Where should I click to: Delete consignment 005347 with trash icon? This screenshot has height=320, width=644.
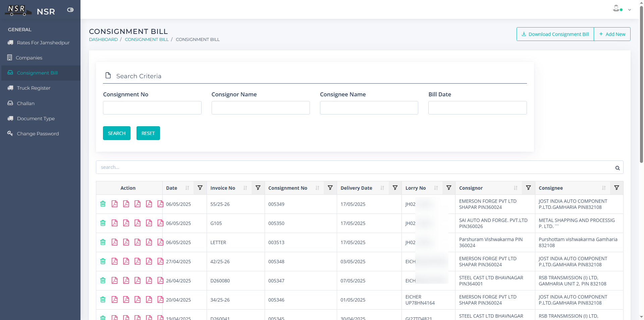point(103,280)
